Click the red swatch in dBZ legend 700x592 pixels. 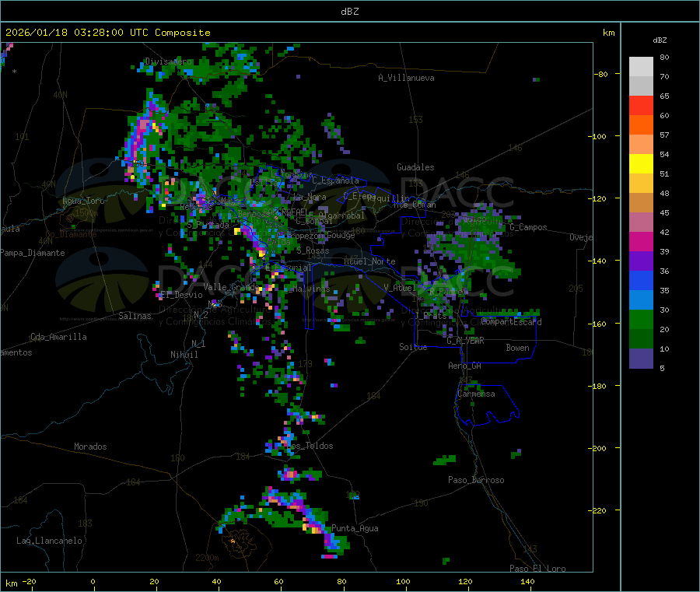[x=641, y=105]
